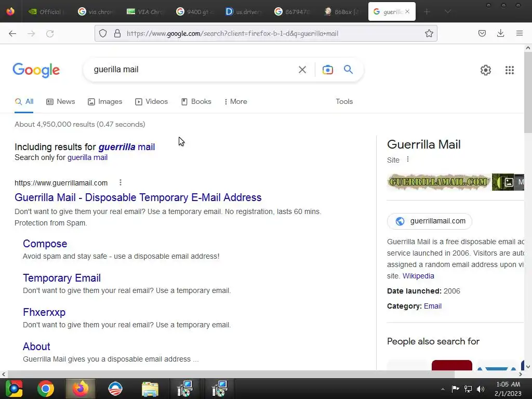Open the Firefox hamburger application menu
Viewport: 532px width, 399px height.
coord(520,33)
